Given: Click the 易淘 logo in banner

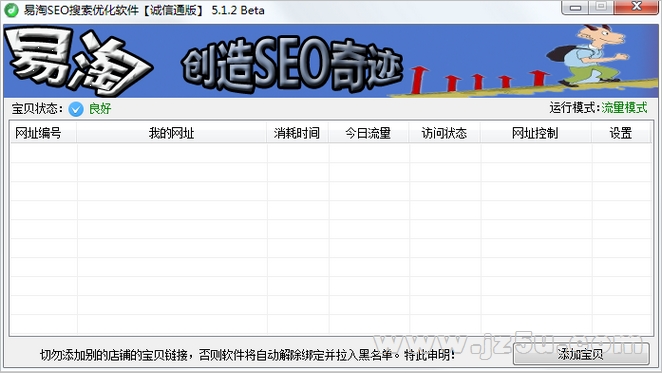Looking at the screenshot, I should [79, 61].
